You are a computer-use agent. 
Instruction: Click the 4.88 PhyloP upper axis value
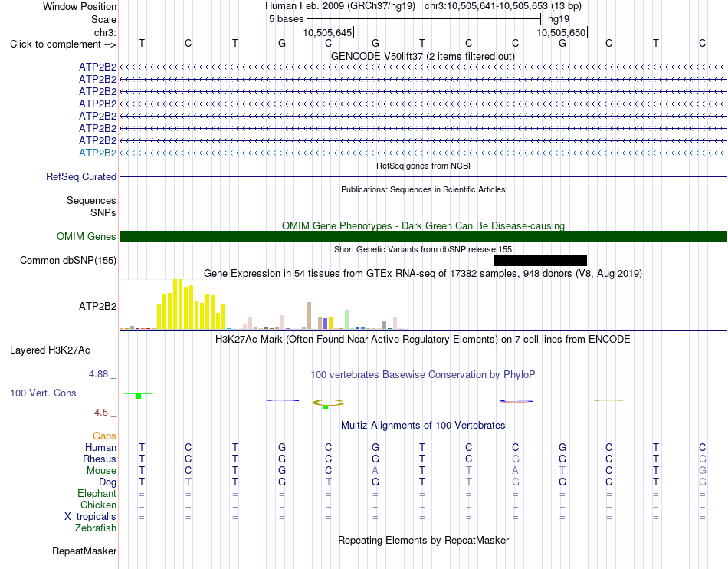click(x=98, y=374)
